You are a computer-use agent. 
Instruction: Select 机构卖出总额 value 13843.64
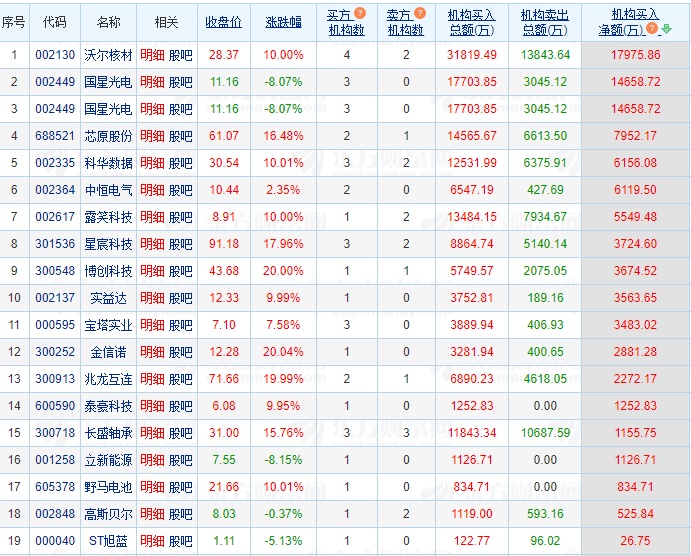(x=545, y=55)
